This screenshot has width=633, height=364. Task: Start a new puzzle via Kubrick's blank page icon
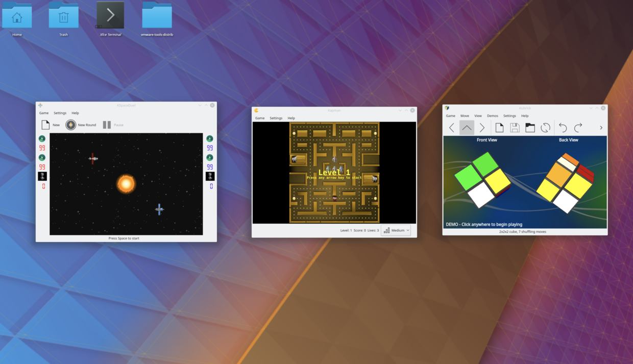pyautogui.click(x=499, y=128)
